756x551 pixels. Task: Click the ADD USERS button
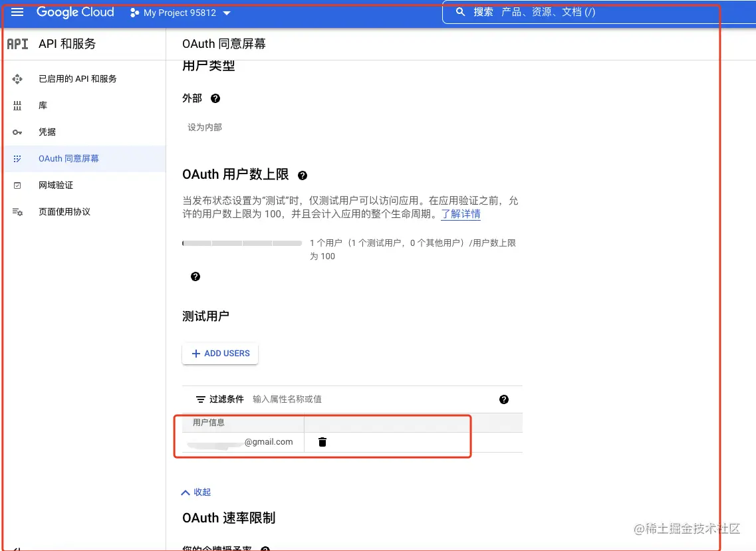[x=220, y=354]
